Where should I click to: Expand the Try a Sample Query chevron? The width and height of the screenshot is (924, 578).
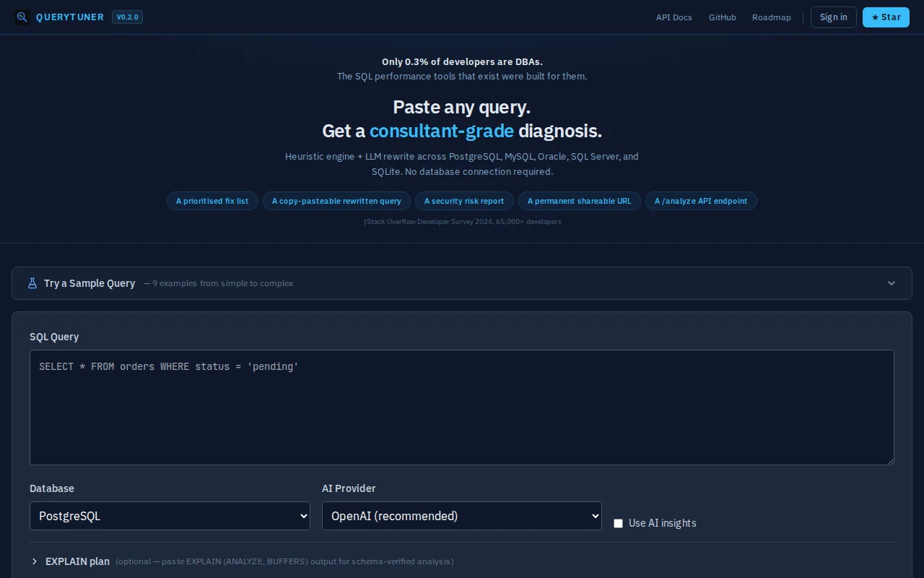892,283
